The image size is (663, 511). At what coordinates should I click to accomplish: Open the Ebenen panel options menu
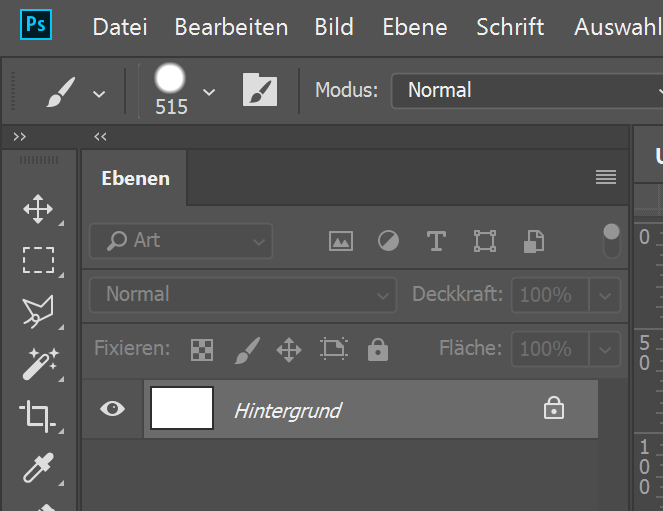[x=605, y=177]
